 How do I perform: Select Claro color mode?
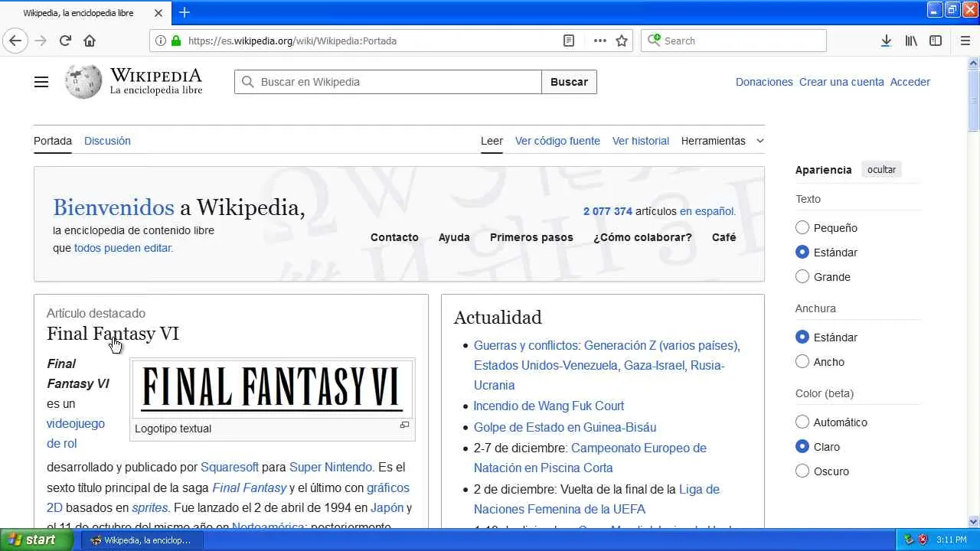coord(802,446)
